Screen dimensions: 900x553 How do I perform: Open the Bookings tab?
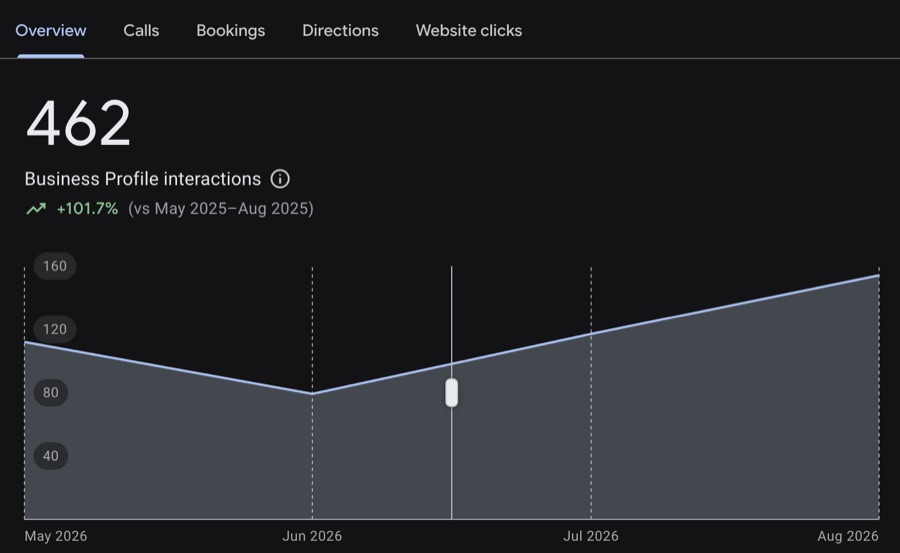pos(231,30)
